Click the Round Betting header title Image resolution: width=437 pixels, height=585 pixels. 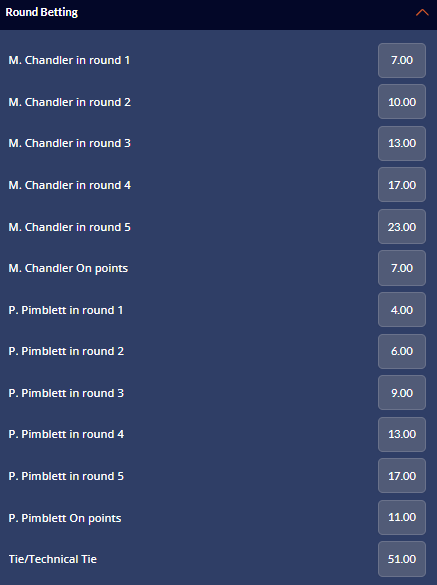[41, 12]
